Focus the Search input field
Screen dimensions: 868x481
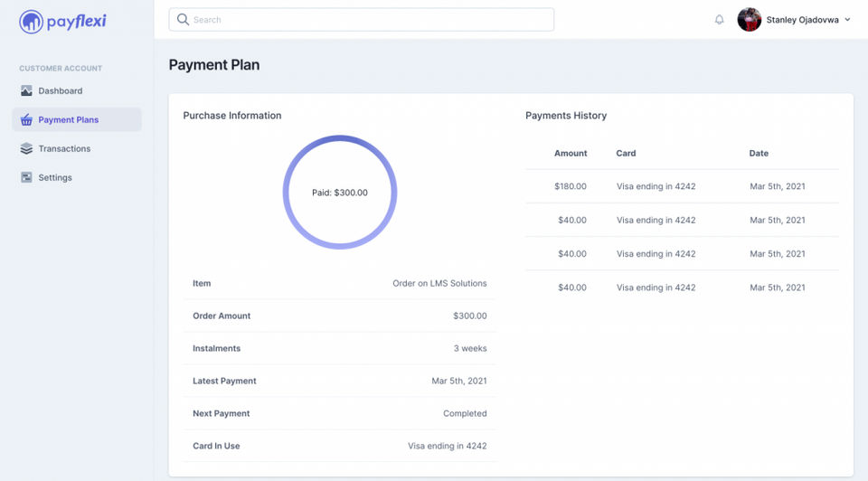(371, 20)
